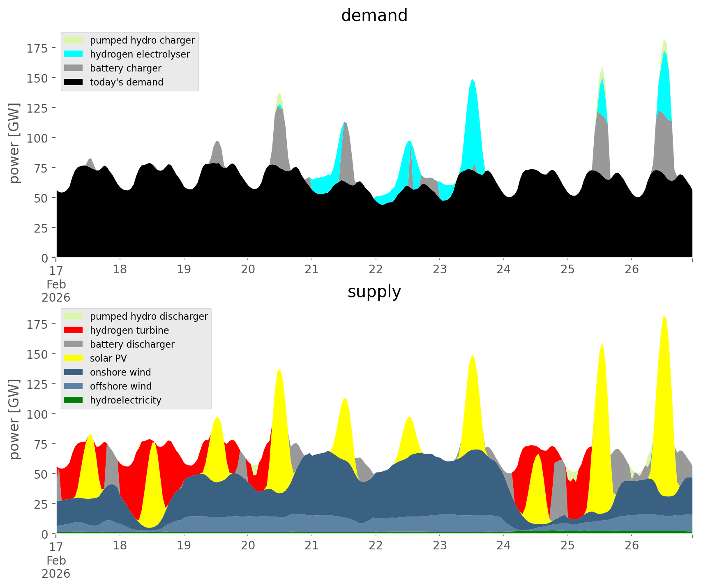Viewport: 701px width, 588px height.
Task: Click the yellow solar PV legend swatch
Action: (x=74, y=358)
